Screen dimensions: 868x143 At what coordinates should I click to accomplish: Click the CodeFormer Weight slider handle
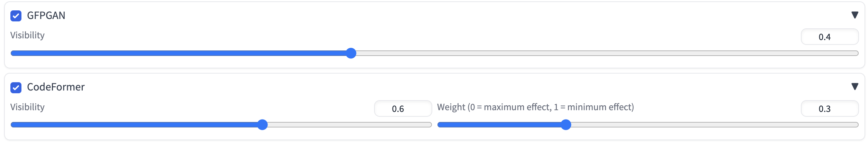[x=566, y=125]
